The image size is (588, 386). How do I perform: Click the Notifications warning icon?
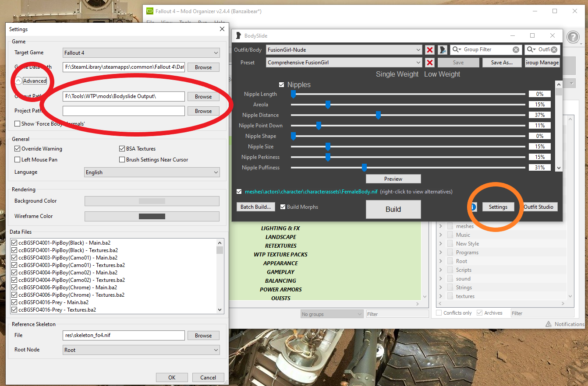click(549, 324)
